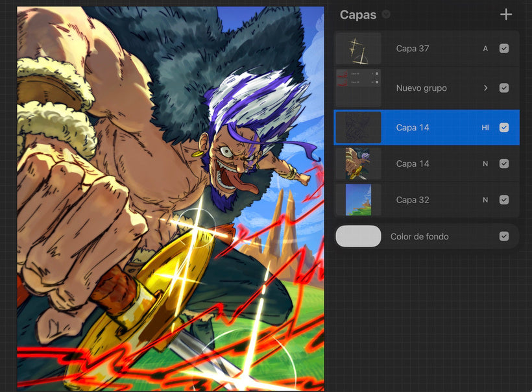
Task: Open blend mode N for Capa 14
Action: coord(485,164)
